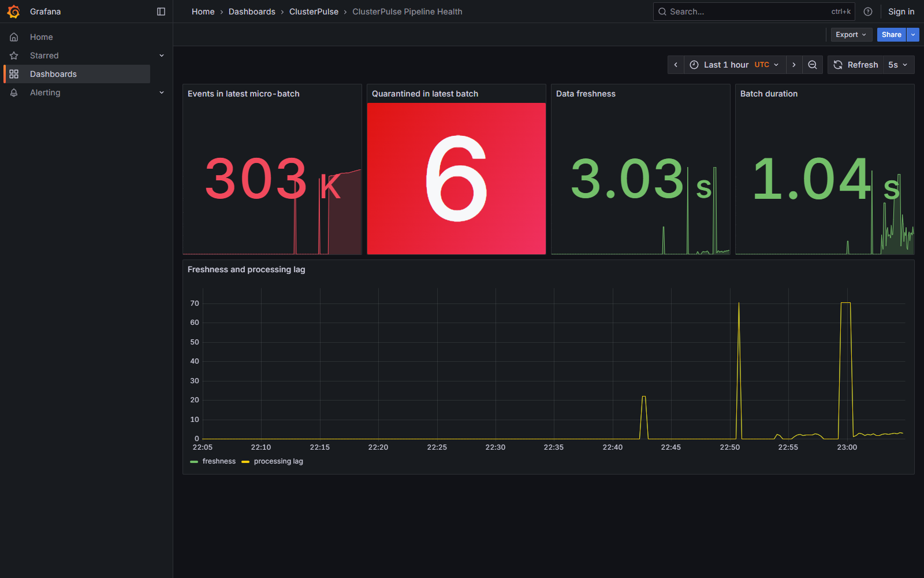Shift time range forward with right arrow
The width and height of the screenshot is (924, 578).
pyautogui.click(x=794, y=65)
